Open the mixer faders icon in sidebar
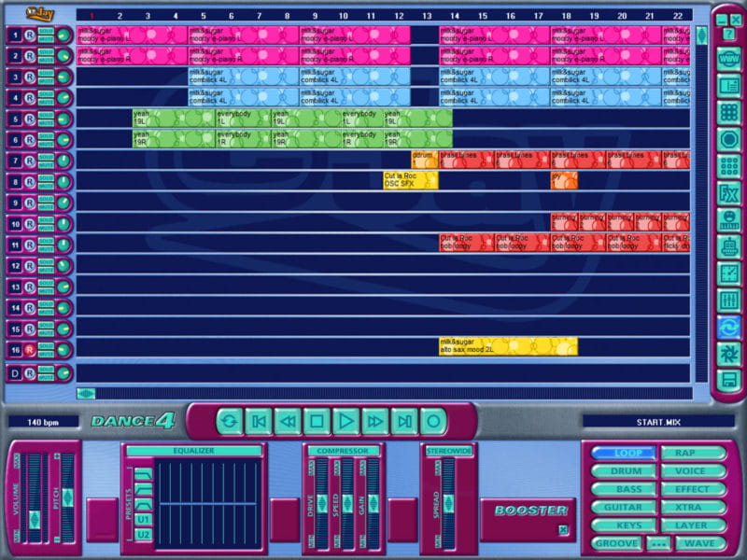Image resolution: width=747 pixels, height=560 pixels. [x=729, y=301]
